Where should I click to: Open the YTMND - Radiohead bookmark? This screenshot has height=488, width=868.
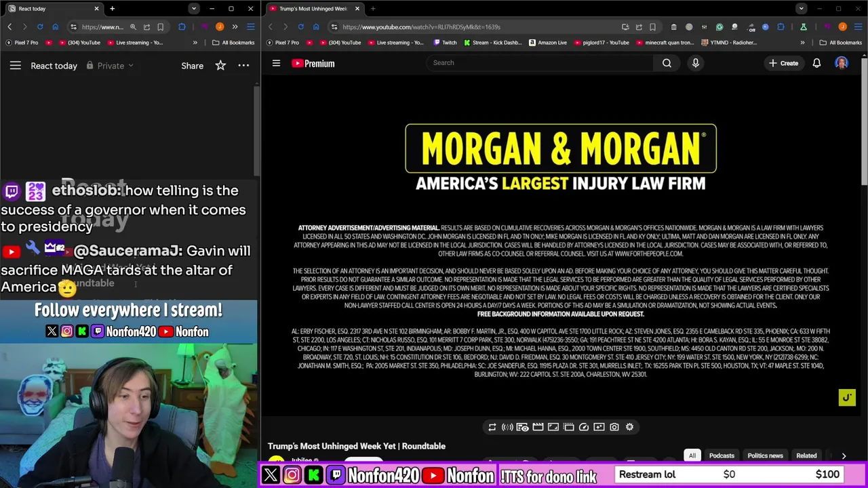click(729, 42)
